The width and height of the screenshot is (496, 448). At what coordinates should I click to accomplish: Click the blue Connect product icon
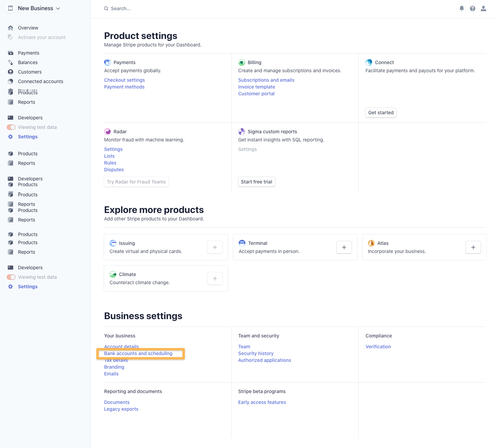[x=369, y=62]
